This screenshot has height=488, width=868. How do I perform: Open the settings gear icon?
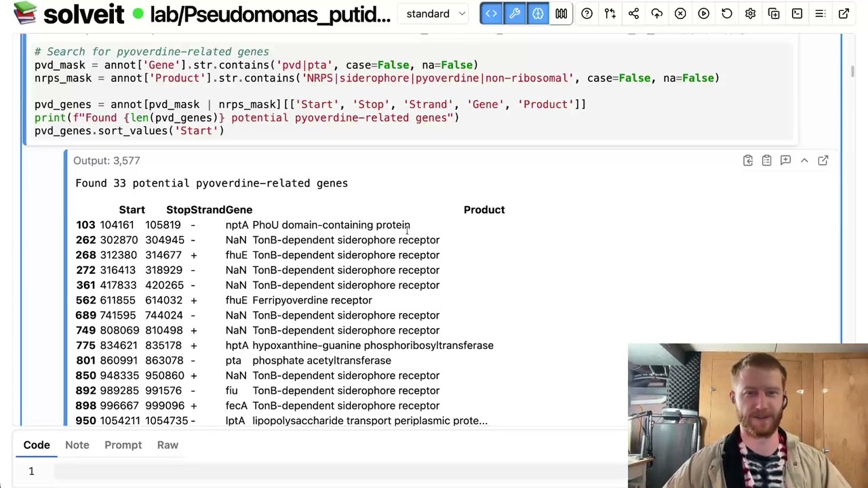tap(750, 14)
